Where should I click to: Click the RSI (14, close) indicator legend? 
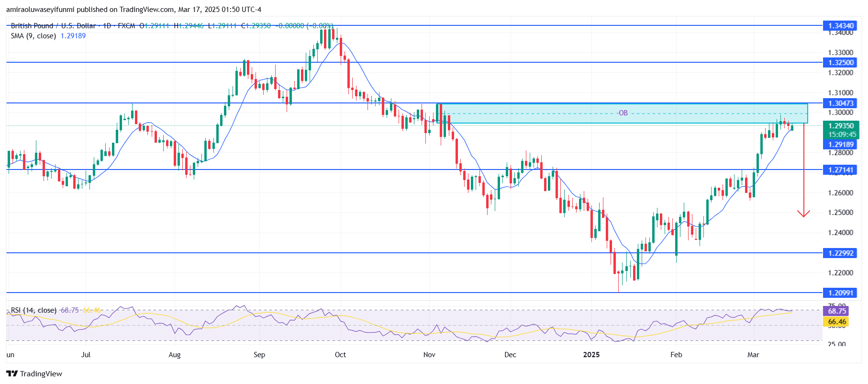pos(33,310)
